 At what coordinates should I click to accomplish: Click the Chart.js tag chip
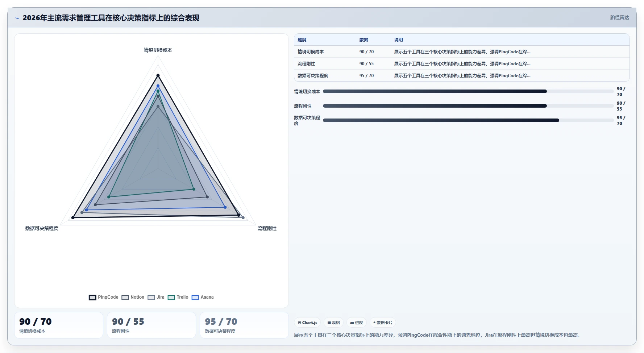[x=307, y=323]
